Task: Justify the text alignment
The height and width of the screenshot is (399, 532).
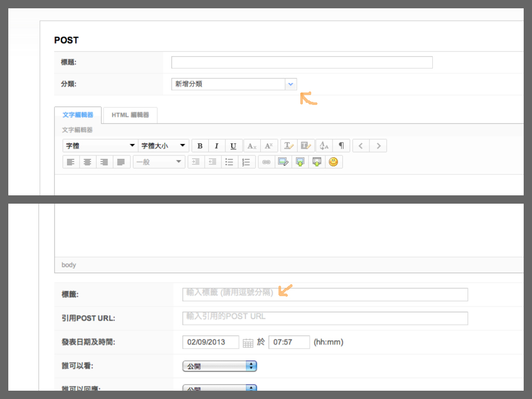Action: pyautogui.click(x=121, y=162)
